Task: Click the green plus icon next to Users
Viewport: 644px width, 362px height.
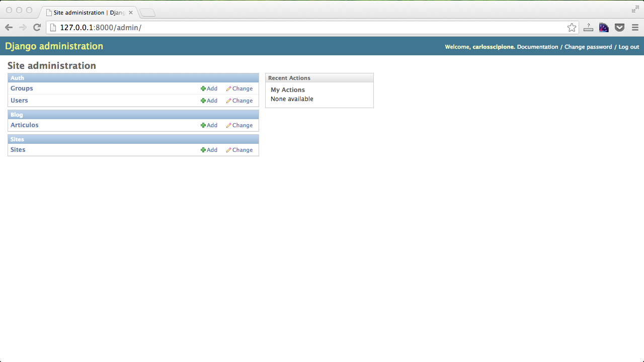Action: (203, 101)
